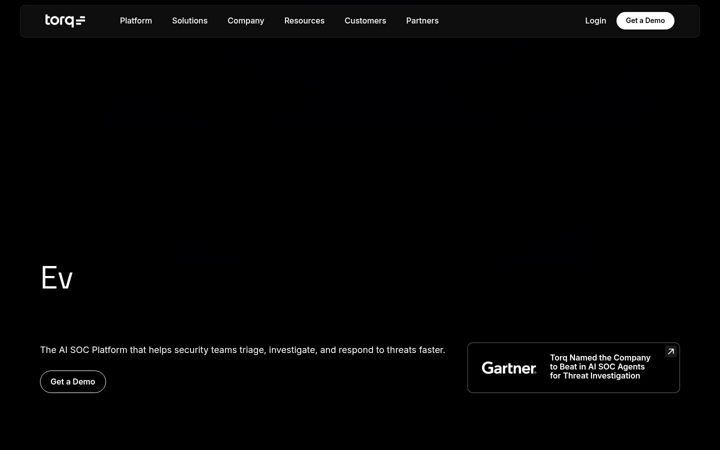
Task: Go to the Partners page
Action: click(x=422, y=21)
